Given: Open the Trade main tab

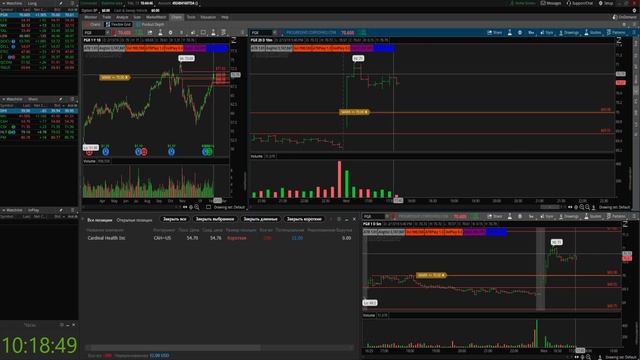Looking at the screenshot, I should [x=107, y=17].
